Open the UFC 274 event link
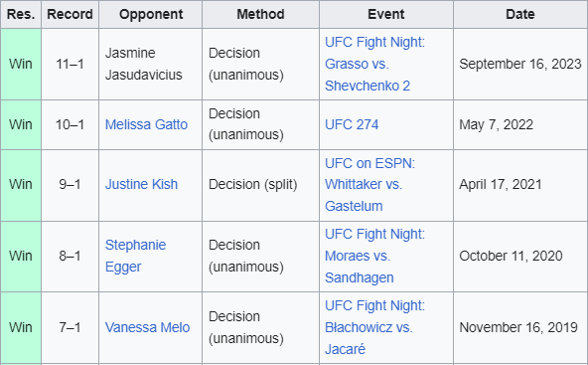This screenshot has height=365, width=588. coord(352,124)
